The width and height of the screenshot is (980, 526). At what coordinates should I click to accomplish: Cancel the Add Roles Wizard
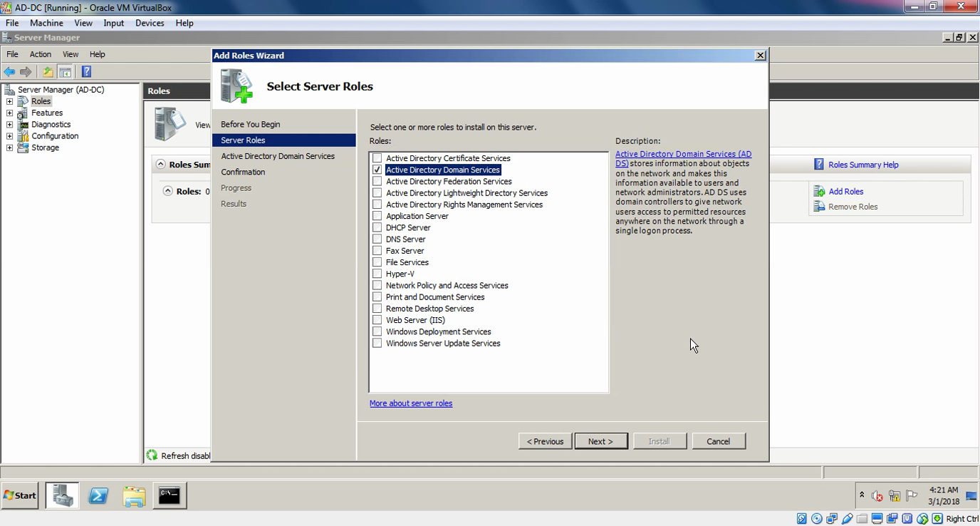tap(719, 441)
